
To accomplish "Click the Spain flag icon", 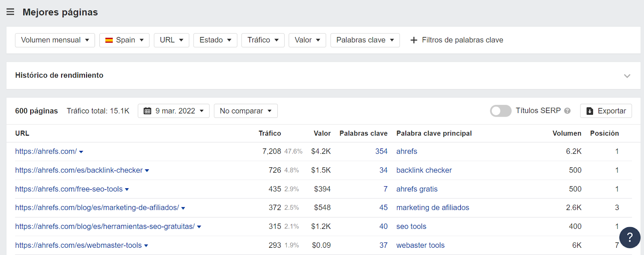I will click(109, 40).
